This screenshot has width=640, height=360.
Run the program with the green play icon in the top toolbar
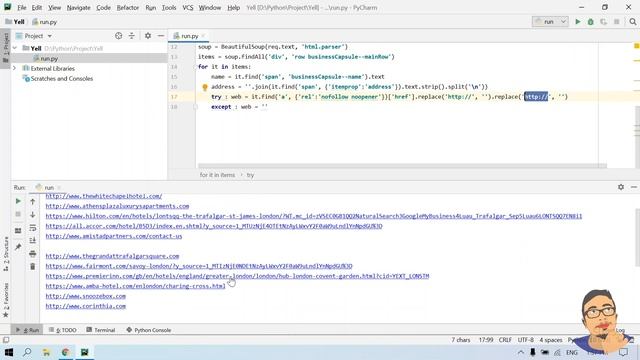coord(578,22)
